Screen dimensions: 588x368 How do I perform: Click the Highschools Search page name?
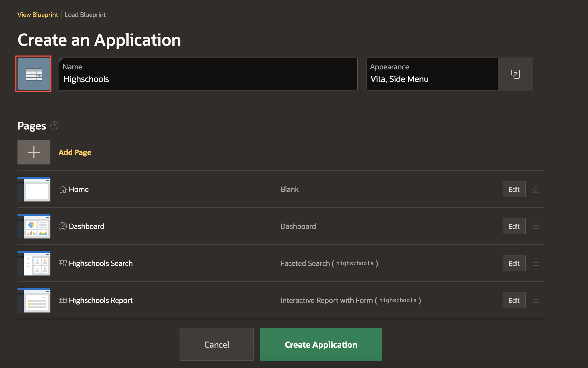click(101, 263)
